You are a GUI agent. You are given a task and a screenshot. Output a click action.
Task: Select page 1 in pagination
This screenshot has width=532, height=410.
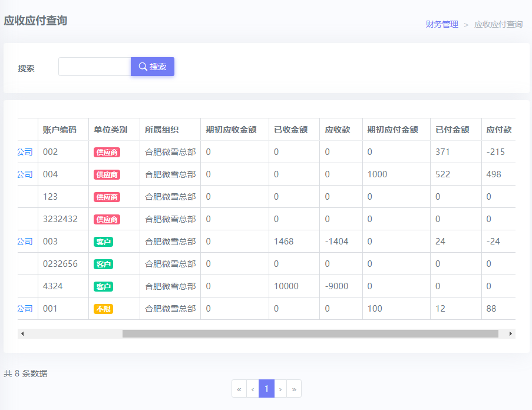[267, 389]
